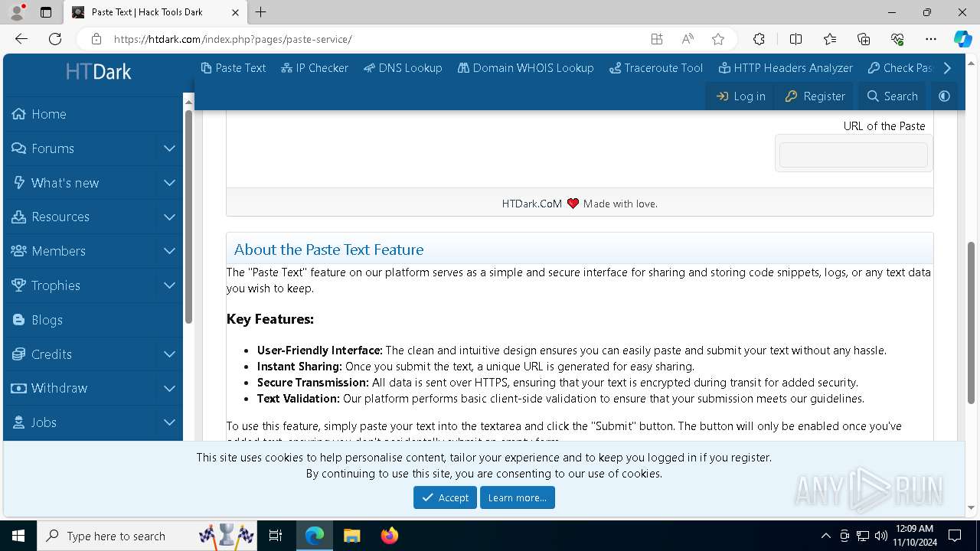980x551 pixels.
Task: Click the sidebar scrollbar thumb
Action: click(x=188, y=217)
